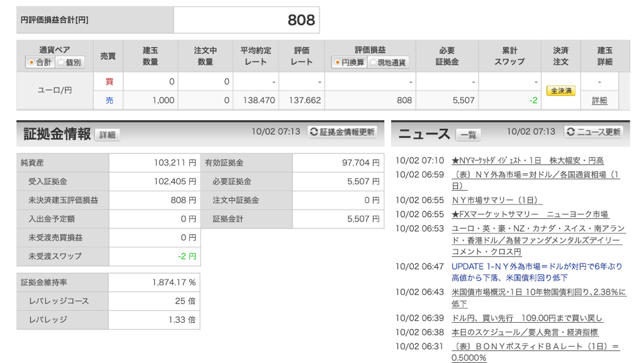This screenshot has height=363, width=644.
Task: Open the news 一覧 list button
Action: [468, 135]
